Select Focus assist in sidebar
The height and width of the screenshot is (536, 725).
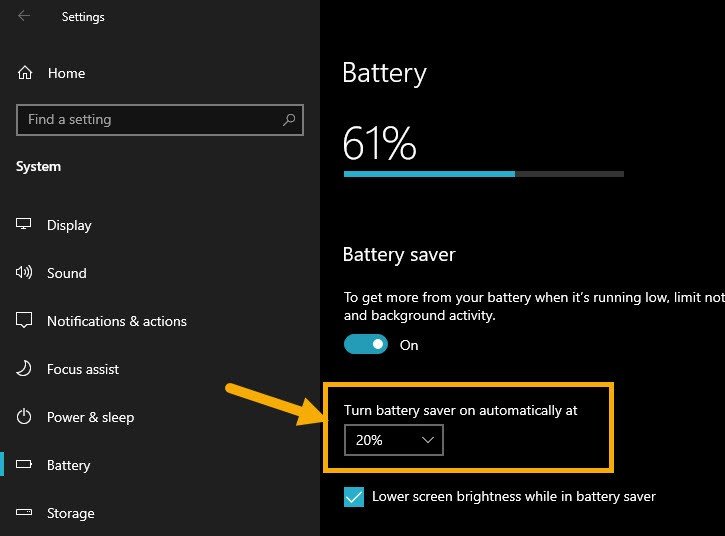[x=83, y=369]
